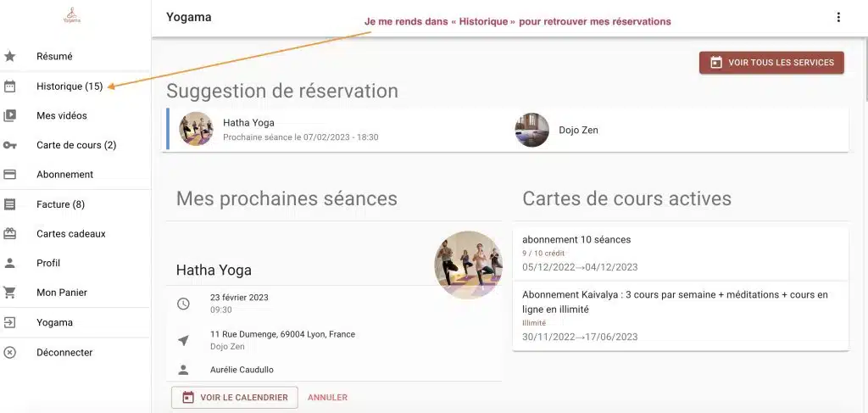This screenshot has height=413, width=868.
Task: Click the video library icon for Mes vidéos
Action: (x=10, y=116)
